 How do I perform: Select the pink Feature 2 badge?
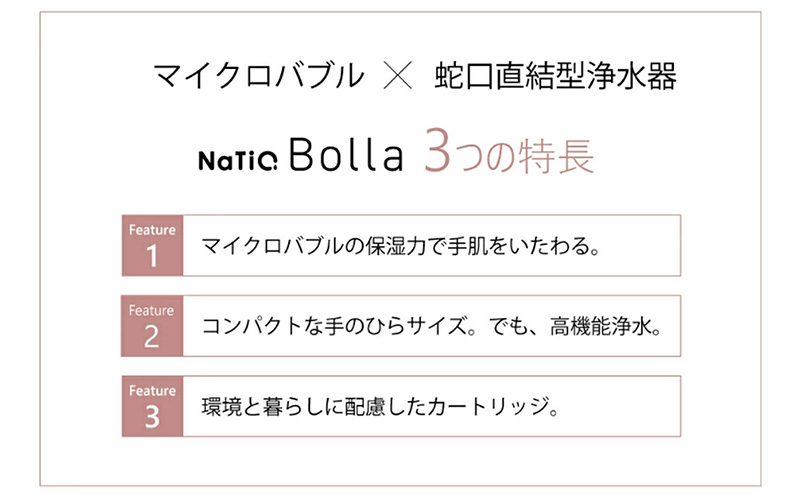click(151, 326)
